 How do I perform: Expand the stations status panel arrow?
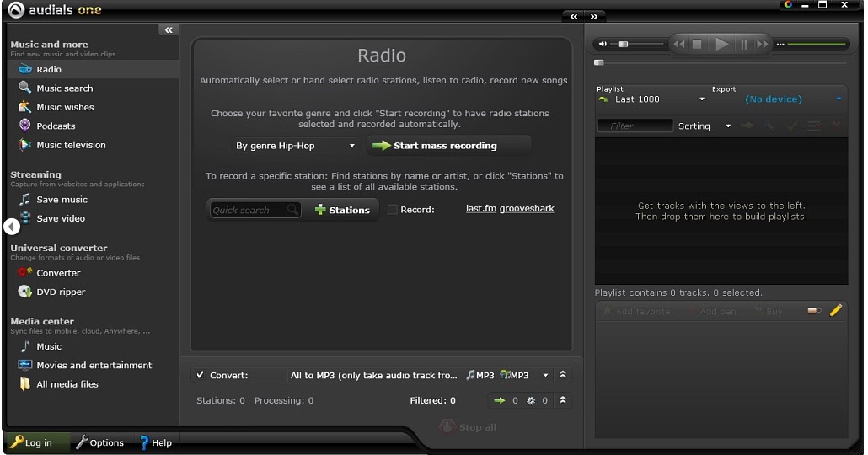(562, 399)
